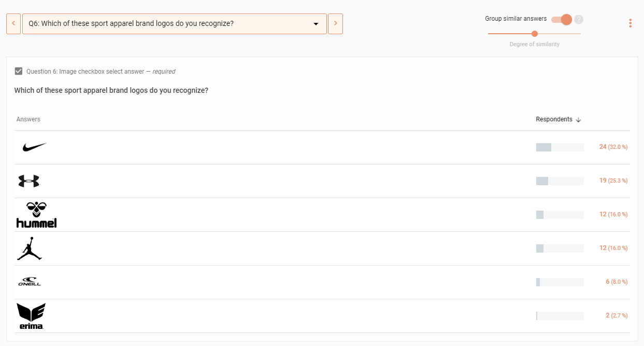Select the O'Neill logo answer
The height and width of the screenshot is (346, 644).
[30, 282]
